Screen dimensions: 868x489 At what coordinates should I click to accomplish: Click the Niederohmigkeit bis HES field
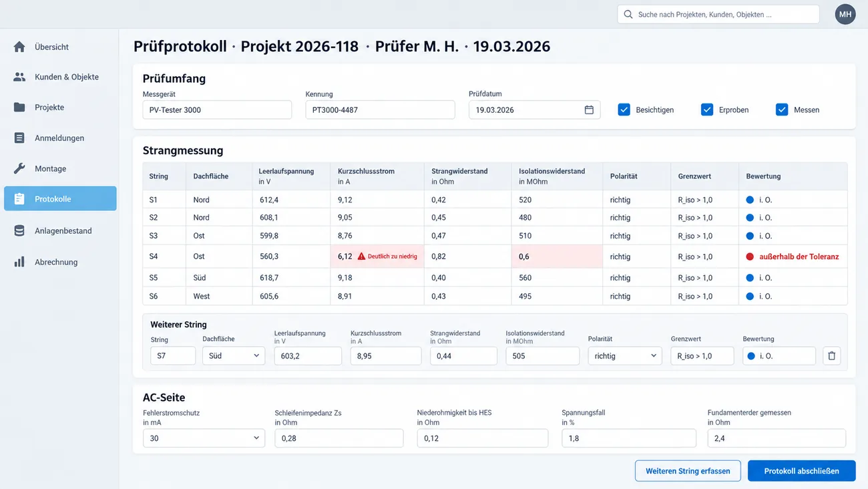click(x=483, y=438)
